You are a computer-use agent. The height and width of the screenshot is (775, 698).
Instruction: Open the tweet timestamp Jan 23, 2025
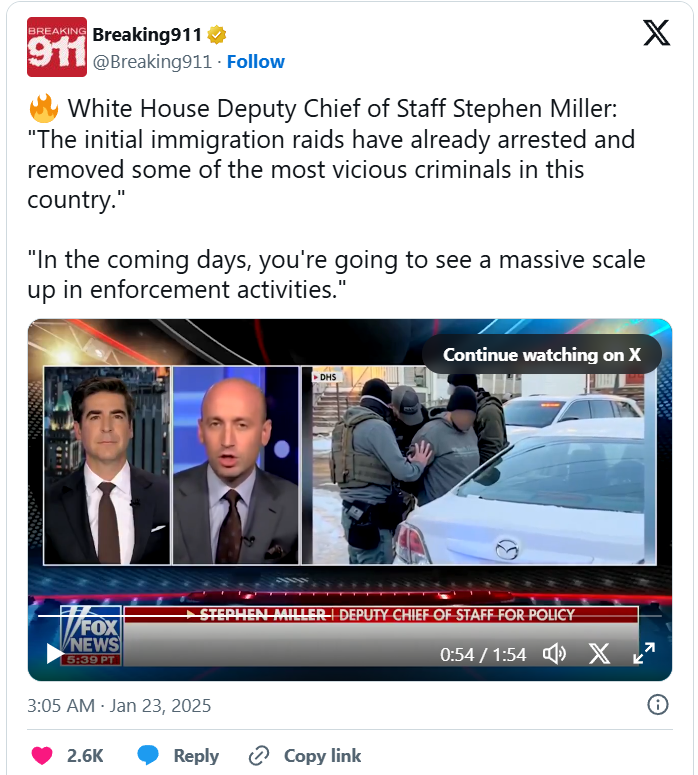(119, 705)
